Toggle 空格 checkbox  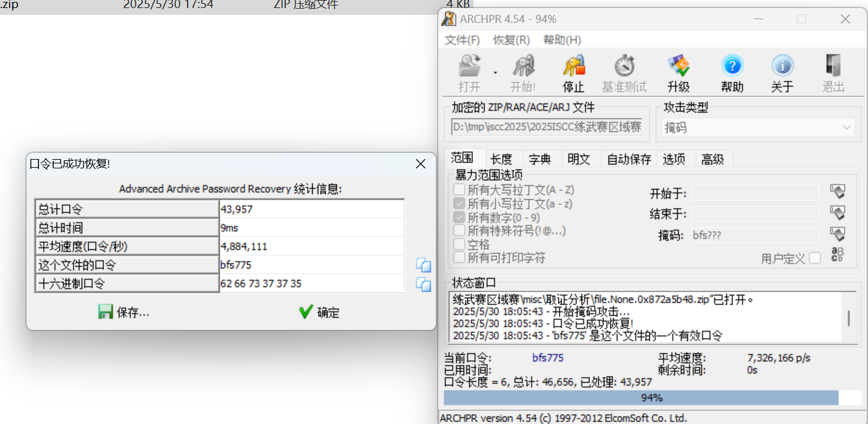click(x=459, y=244)
